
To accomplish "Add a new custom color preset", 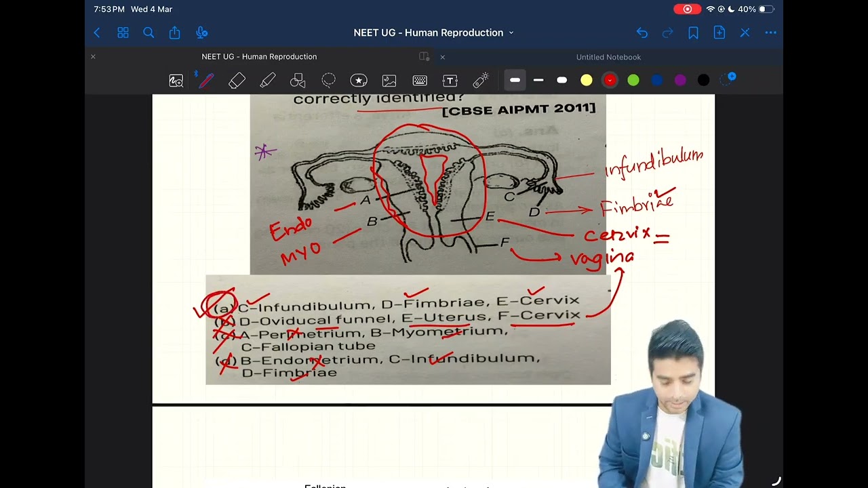I will coord(728,79).
